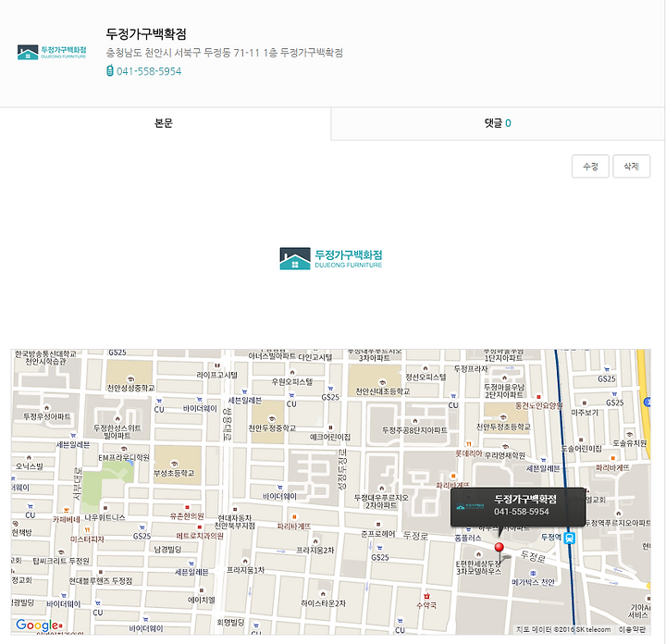Click the 메가박스 천안 map label
Screen dimensions: 666x644
(x=533, y=582)
